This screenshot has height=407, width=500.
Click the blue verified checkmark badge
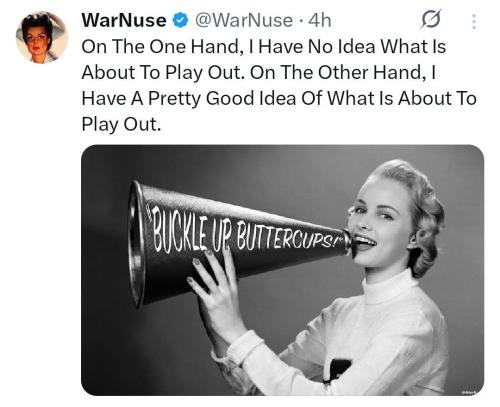click(180, 21)
